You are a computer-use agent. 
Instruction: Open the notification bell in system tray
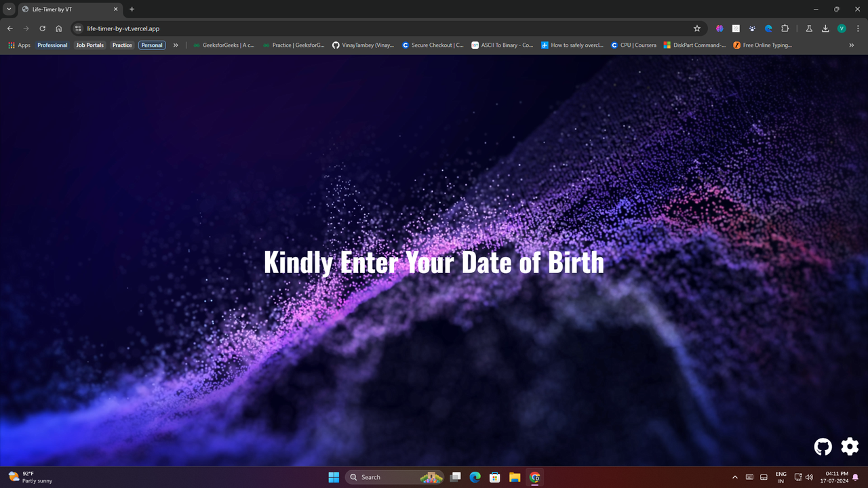tap(857, 476)
